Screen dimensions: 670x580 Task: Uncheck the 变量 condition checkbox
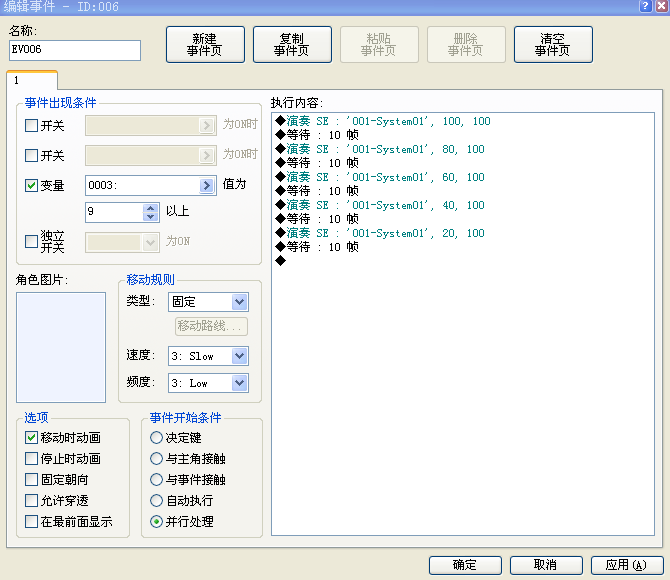31,185
